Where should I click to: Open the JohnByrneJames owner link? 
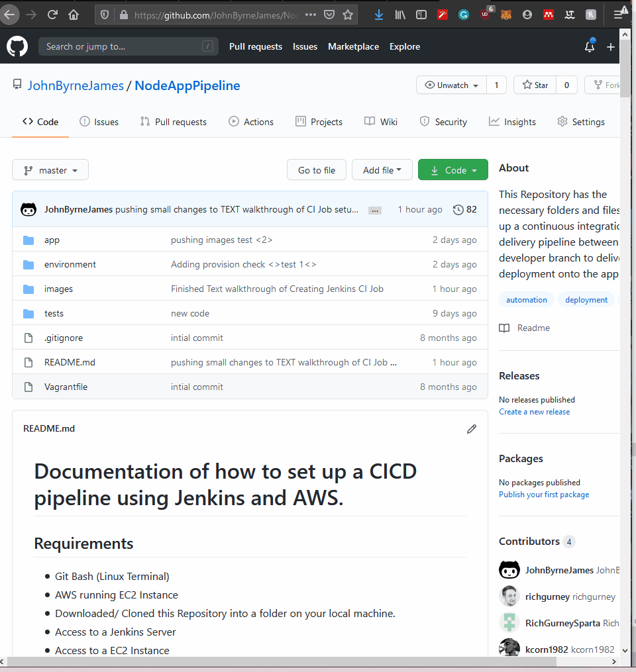(76, 85)
